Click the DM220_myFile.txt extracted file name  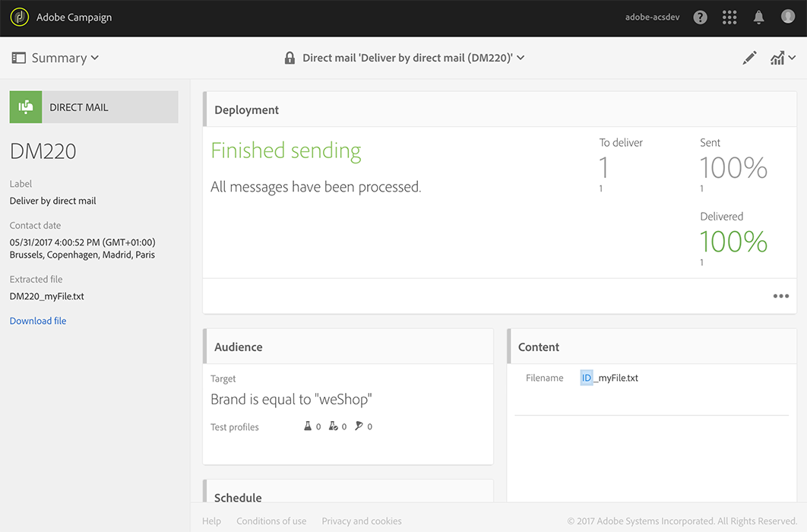point(47,296)
